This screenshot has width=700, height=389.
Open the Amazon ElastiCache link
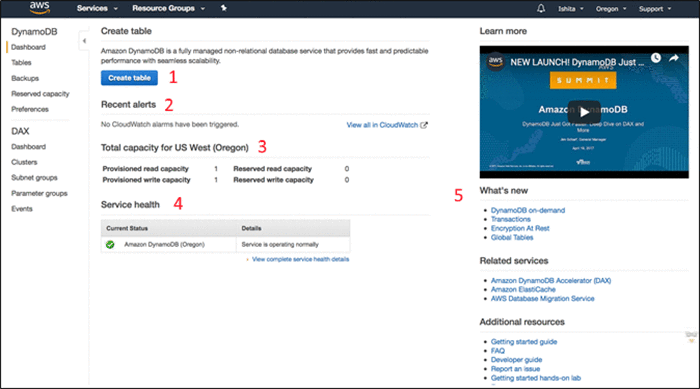[523, 289]
